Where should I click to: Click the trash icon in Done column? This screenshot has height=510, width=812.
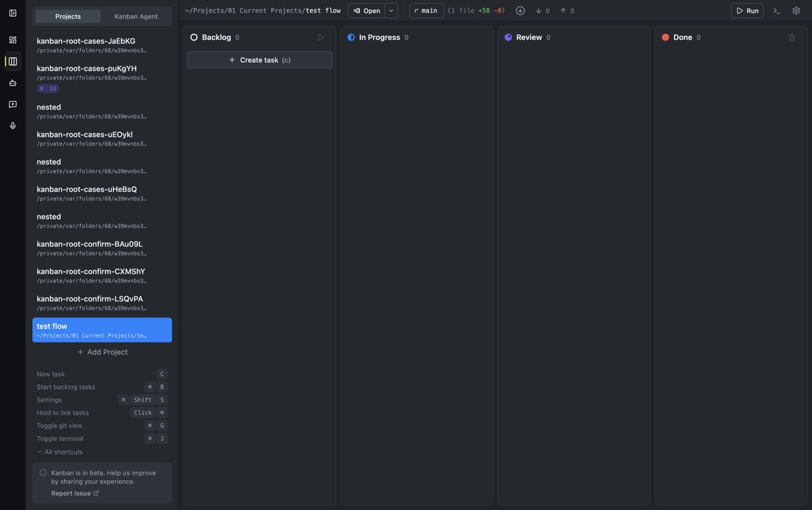(792, 37)
